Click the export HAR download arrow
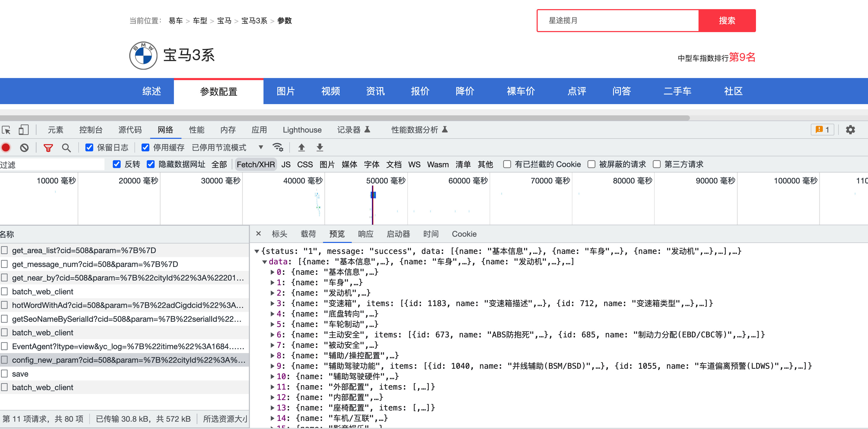This screenshot has height=429, width=868. pyautogui.click(x=320, y=147)
